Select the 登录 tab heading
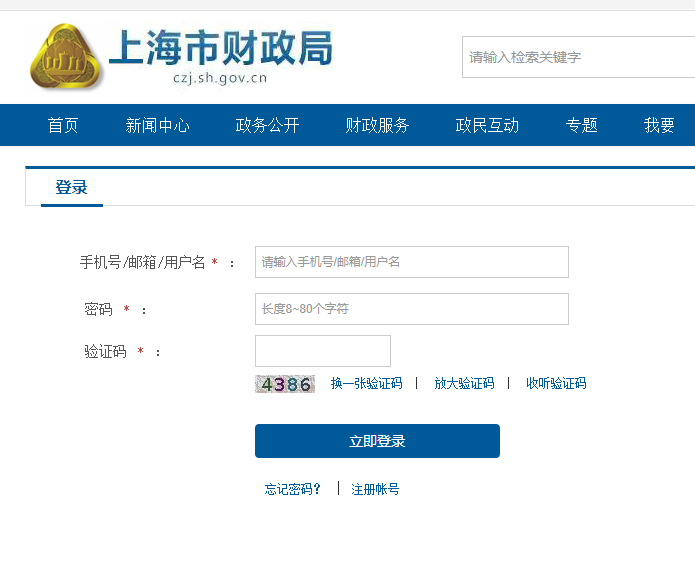Viewport: 695px width, 569px height. click(x=71, y=187)
